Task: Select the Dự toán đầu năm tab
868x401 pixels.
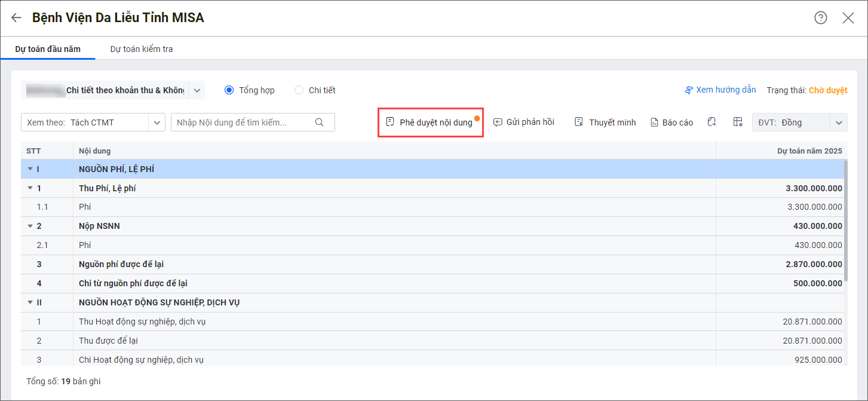Action: pos(48,49)
